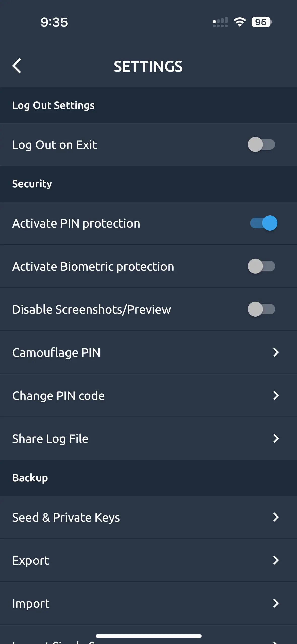Image resolution: width=297 pixels, height=644 pixels.
Task: Toggle Log Out on Exit switch
Action: [261, 144]
